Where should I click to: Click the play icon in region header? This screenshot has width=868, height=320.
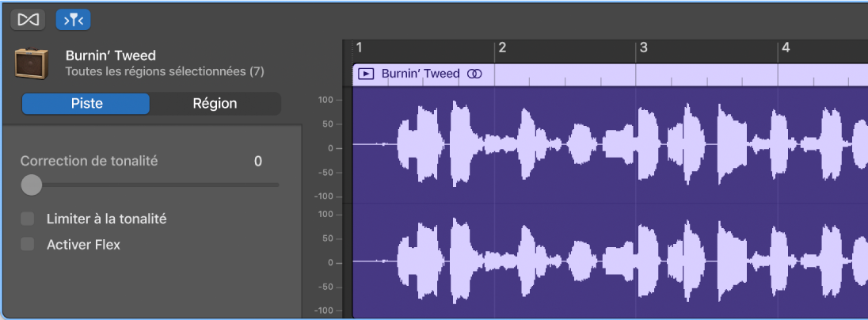pos(366,74)
